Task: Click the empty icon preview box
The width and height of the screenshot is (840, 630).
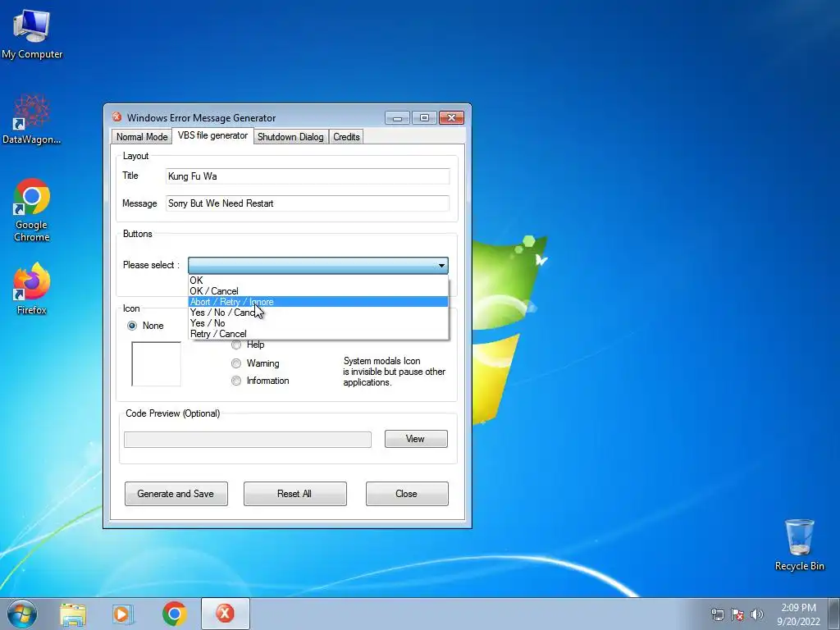Action: point(156,363)
